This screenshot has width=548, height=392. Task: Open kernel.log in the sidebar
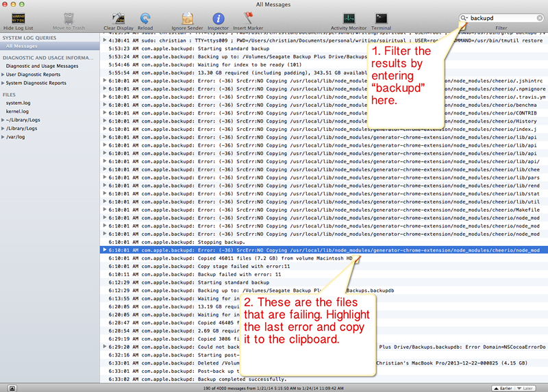tap(17, 111)
